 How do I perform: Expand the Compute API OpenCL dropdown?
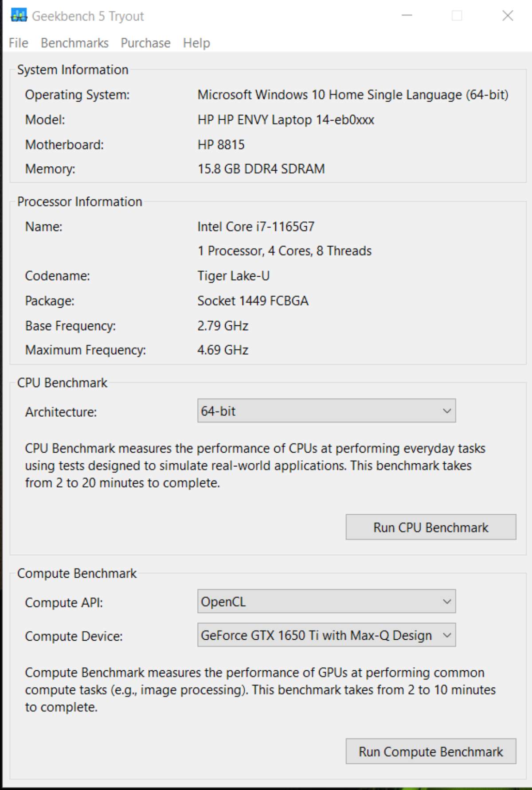[x=326, y=602]
